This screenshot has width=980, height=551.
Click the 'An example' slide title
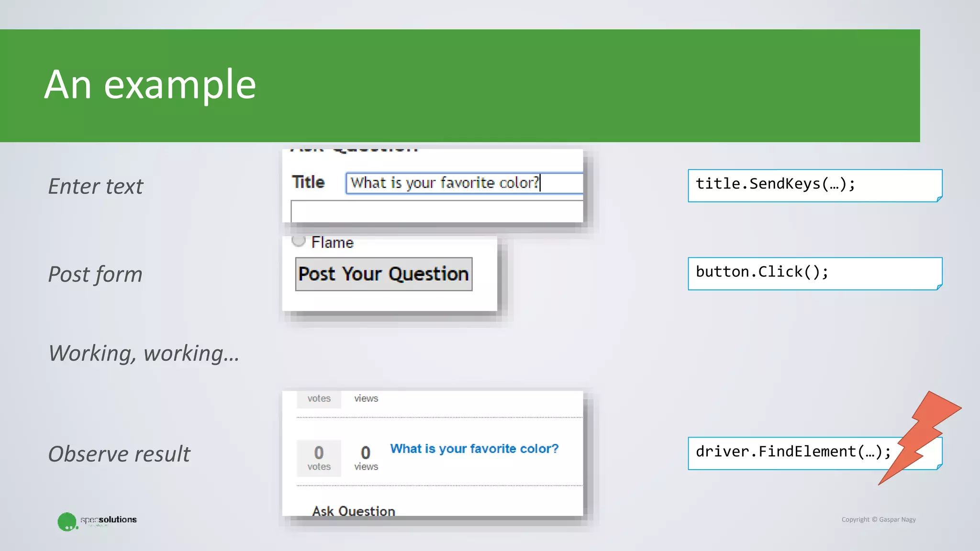click(150, 85)
